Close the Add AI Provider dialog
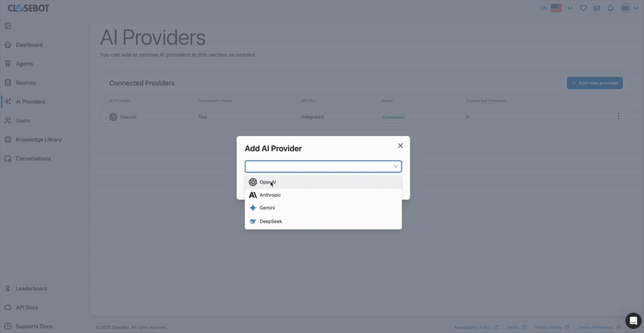This screenshot has height=333, width=644. coord(400,146)
